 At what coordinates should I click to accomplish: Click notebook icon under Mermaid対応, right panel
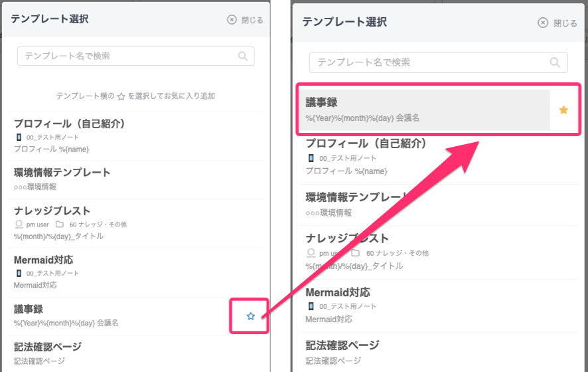click(311, 306)
